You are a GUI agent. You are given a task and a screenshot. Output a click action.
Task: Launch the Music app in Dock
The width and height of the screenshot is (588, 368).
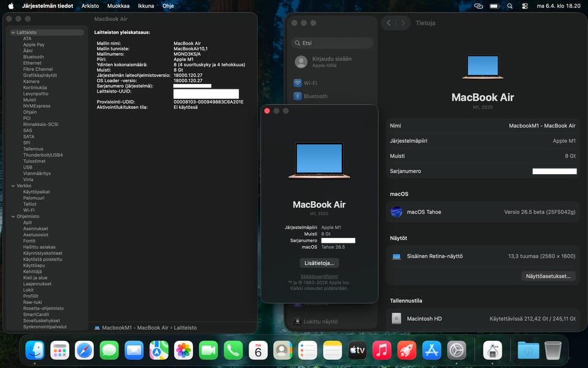(382, 350)
